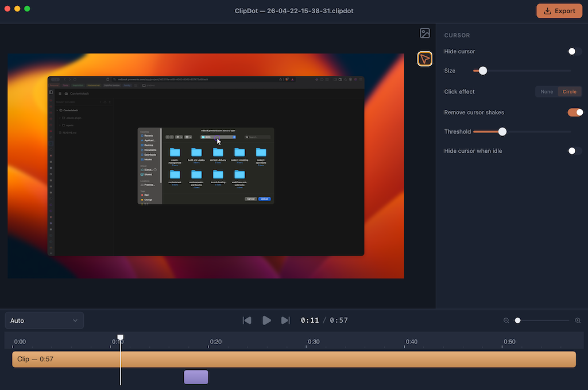Select the orange Clip track
The width and height of the screenshot is (588, 390).
click(x=293, y=359)
